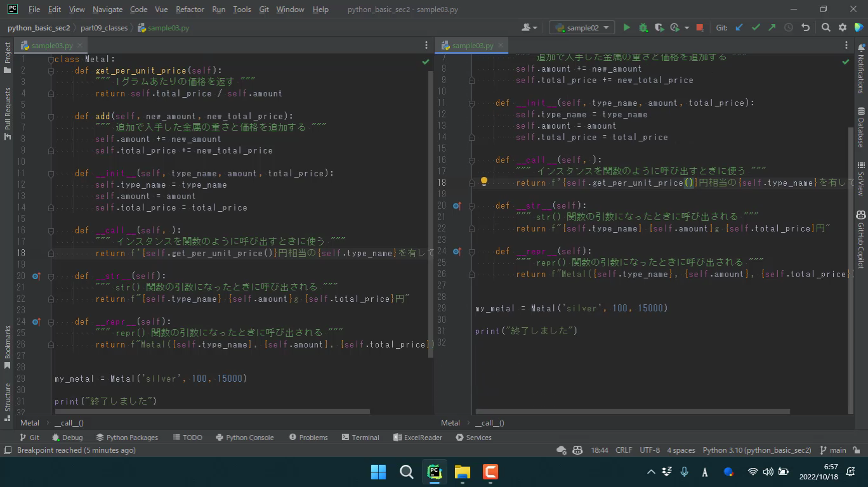Viewport: 868px width, 487px height.
Task: Open the UTF-8 file encoding selector
Action: [649, 450]
